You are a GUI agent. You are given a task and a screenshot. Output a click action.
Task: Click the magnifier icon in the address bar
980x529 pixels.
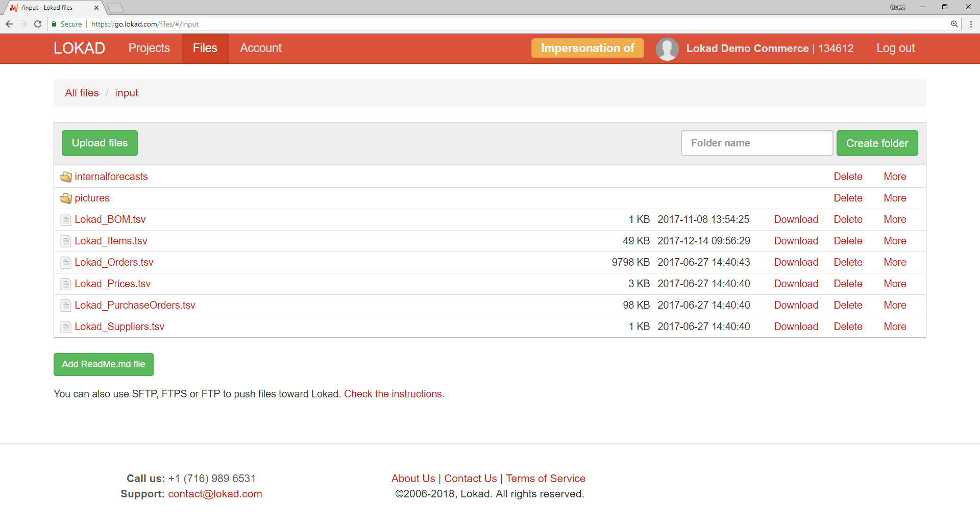point(955,24)
